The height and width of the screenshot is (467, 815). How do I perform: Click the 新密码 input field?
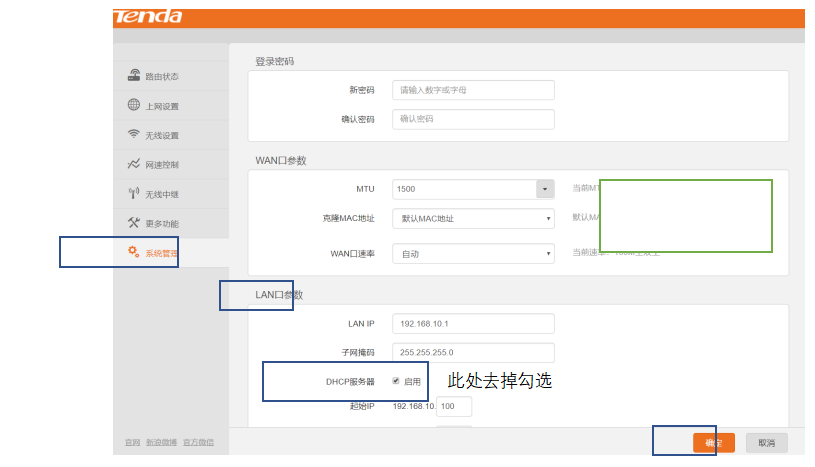point(472,90)
